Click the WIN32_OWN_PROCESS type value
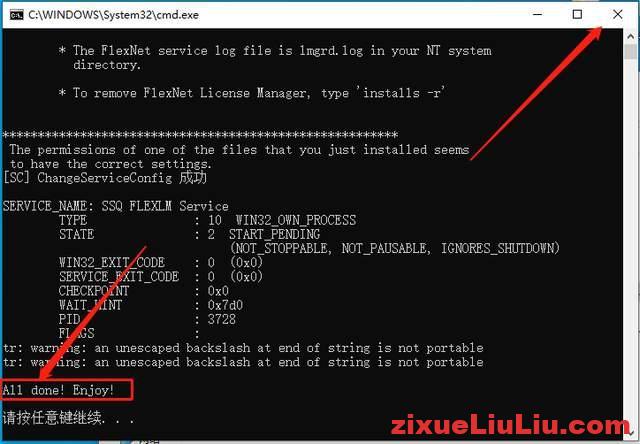The width and height of the screenshot is (640, 444). [x=296, y=220]
